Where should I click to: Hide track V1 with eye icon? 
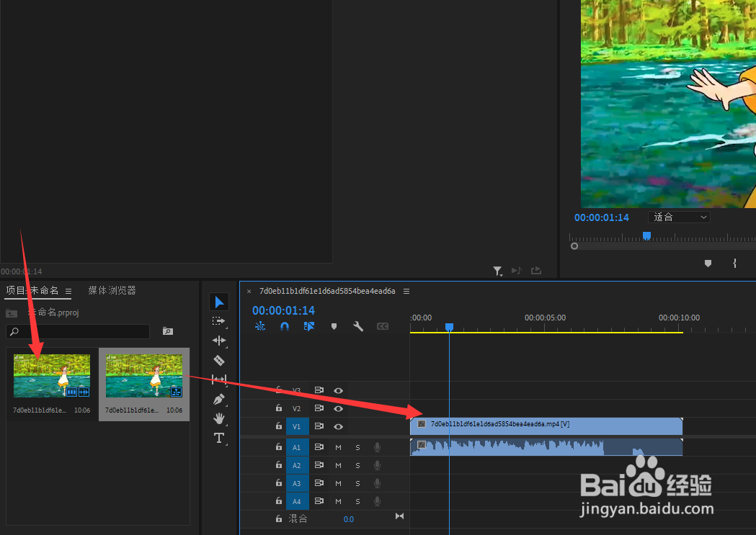click(x=339, y=427)
